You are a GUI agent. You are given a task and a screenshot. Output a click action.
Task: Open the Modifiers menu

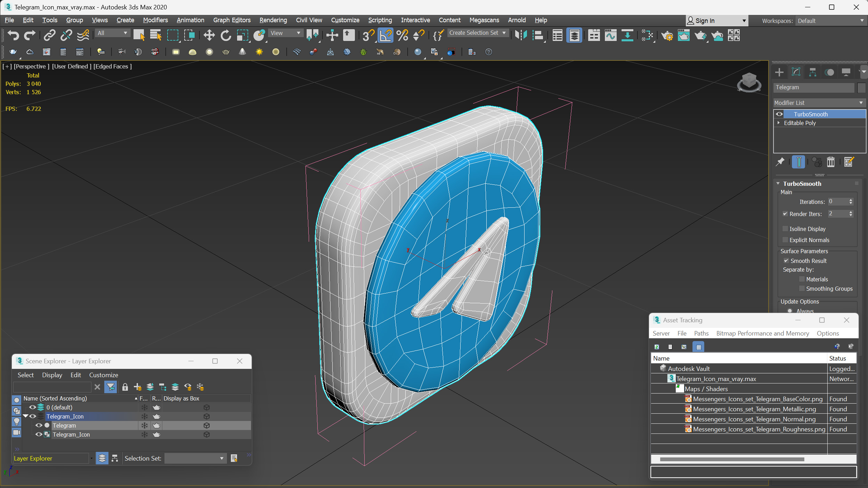coord(155,20)
